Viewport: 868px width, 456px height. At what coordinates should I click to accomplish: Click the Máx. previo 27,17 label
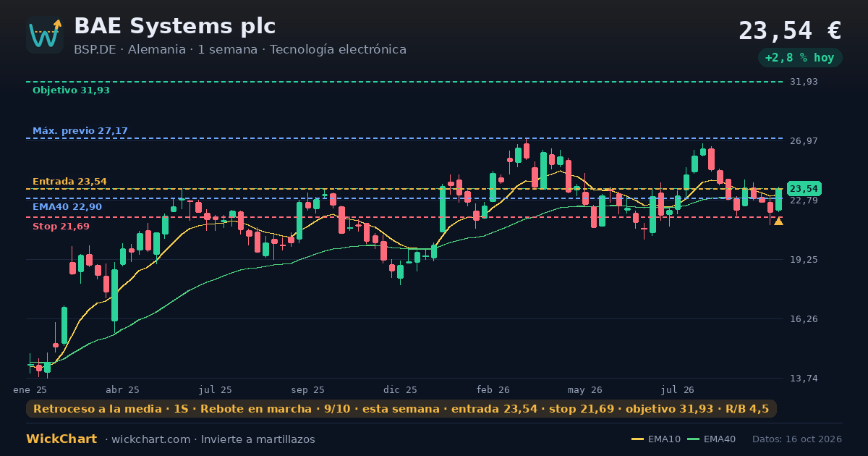click(80, 131)
